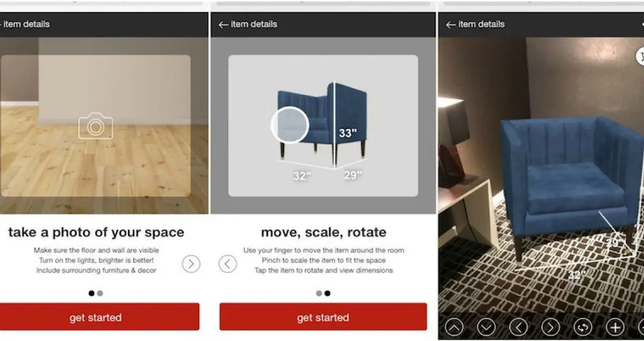Viewport: 644px width, 341px height.
Task: Go to previous tip with left chevron
Action: 228,264
